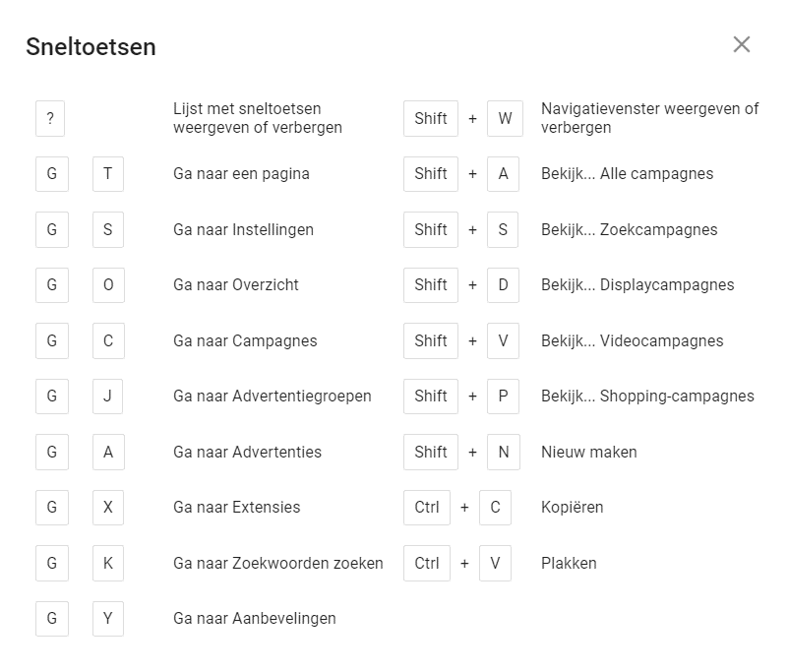Click the Ctrl key beside Kopiëren
Viewport: 789px width, 672px height.
click(x=427, y=508)
